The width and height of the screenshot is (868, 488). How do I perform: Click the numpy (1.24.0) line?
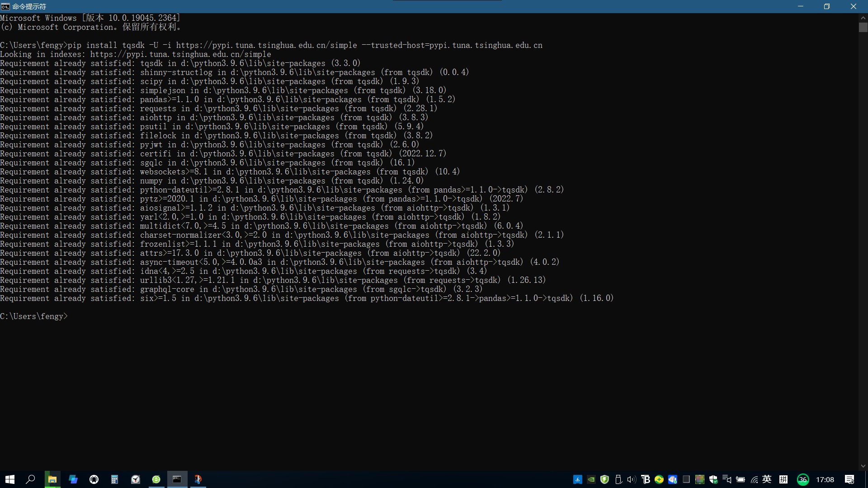pos(212,181)
